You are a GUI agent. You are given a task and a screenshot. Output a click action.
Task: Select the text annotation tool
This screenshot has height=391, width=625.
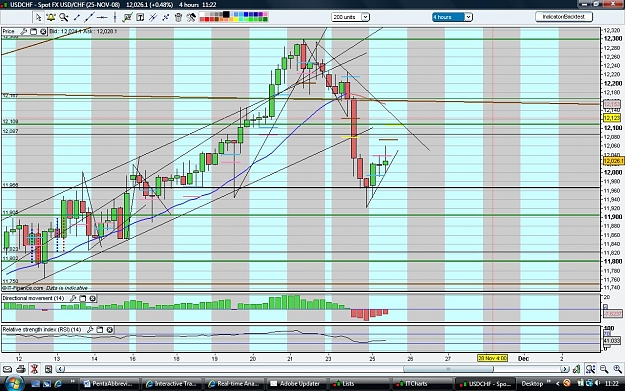click(x=140, y=17)
